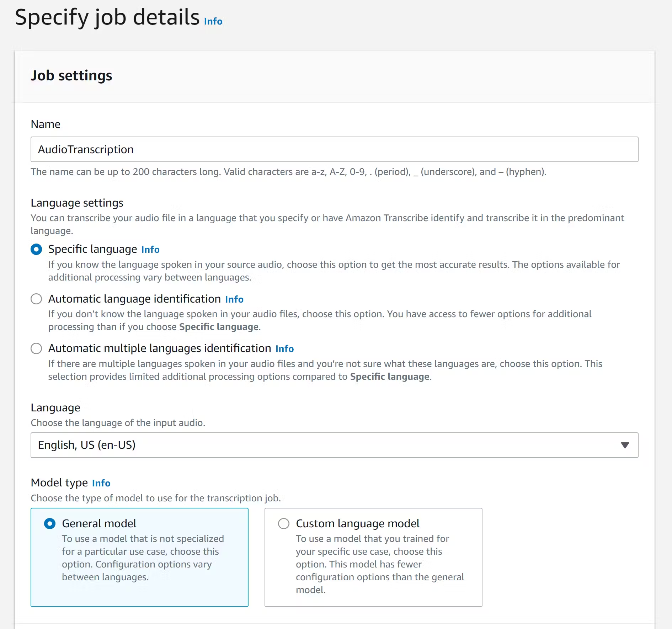672x629 pixels.
Task: Click "Automatic multiple languages identification" label text
Action: click(x=160, y=348)
